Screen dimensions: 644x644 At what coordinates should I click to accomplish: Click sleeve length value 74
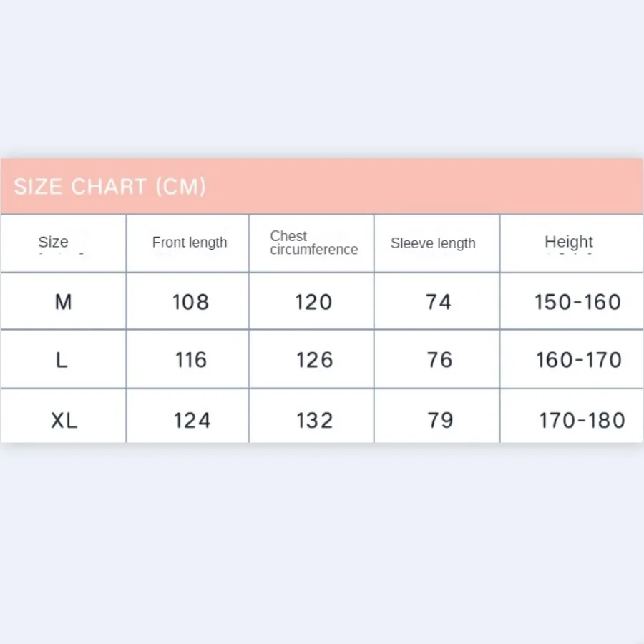click(x=438, y=302)
